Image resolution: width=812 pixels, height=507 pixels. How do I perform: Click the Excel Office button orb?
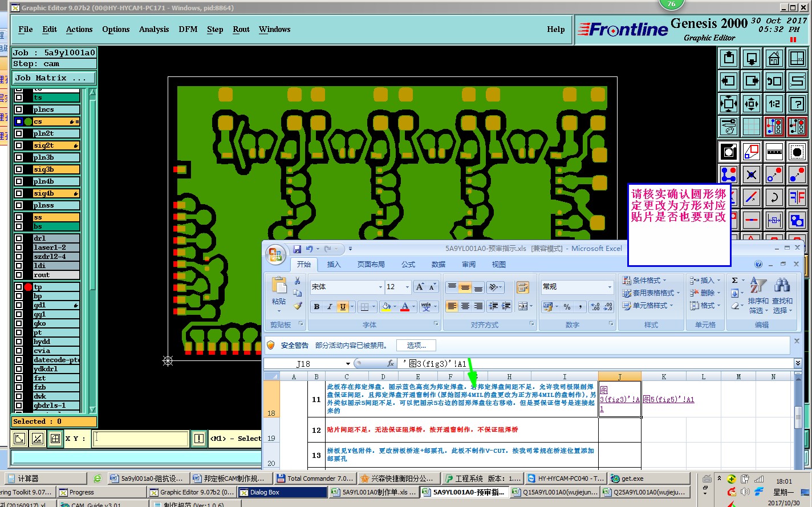click(x=275, y=253)
